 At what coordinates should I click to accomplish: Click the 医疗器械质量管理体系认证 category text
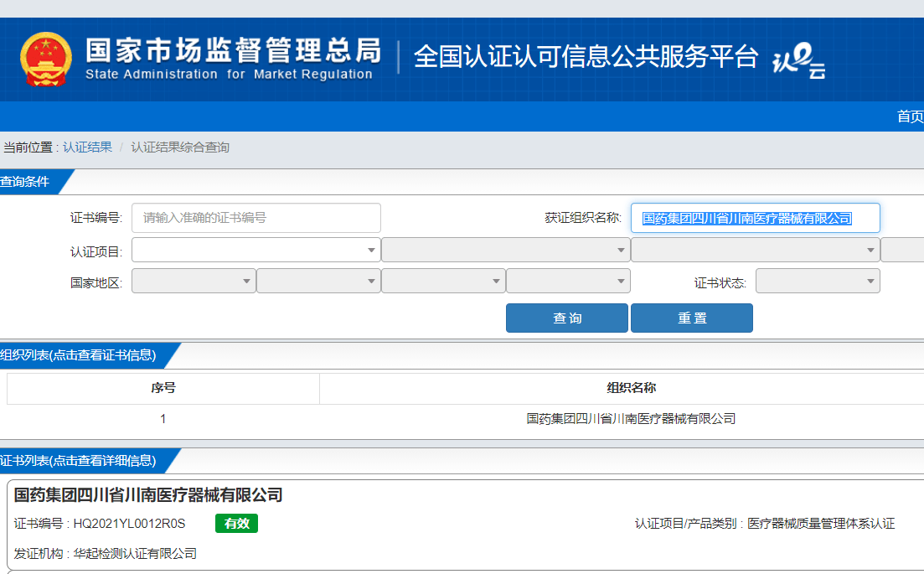821,524
